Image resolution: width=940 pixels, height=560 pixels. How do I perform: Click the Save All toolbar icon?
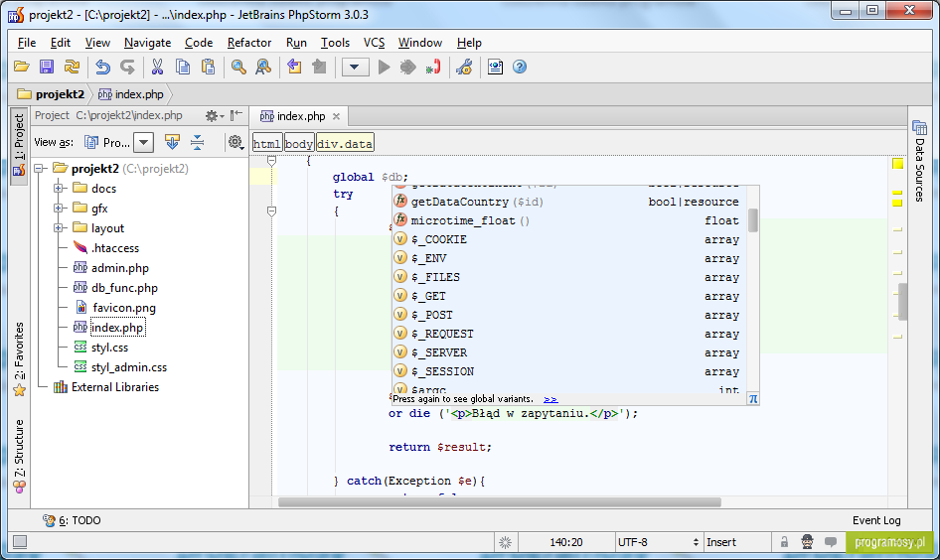coord(46,67)
